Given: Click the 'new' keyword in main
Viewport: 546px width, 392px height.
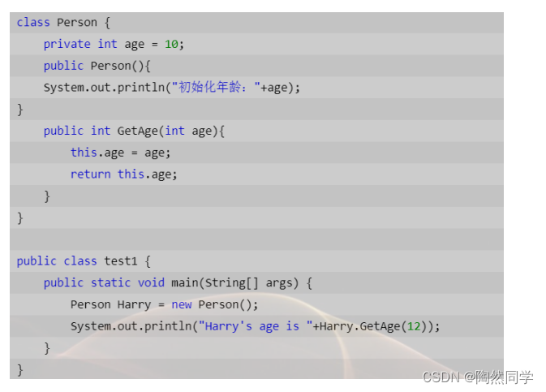Looking at the screenshot, I should tap(182, 304).
